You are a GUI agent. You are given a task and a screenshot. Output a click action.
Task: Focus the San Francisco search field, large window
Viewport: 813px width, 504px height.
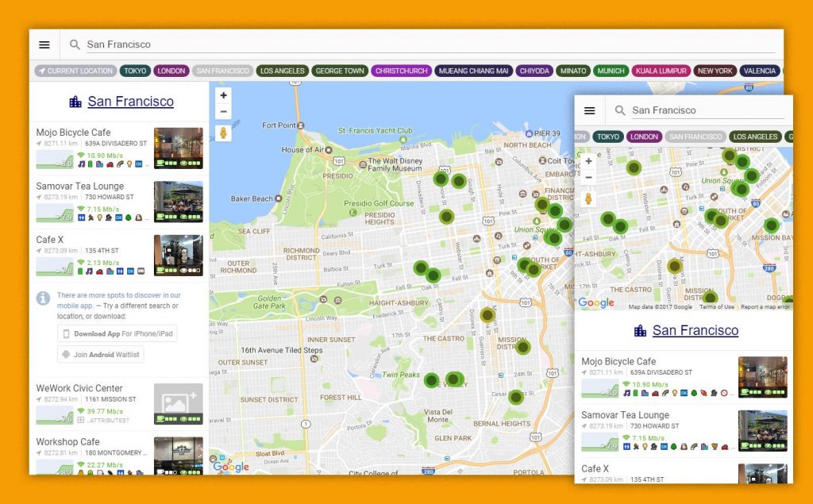coord(430,44)
